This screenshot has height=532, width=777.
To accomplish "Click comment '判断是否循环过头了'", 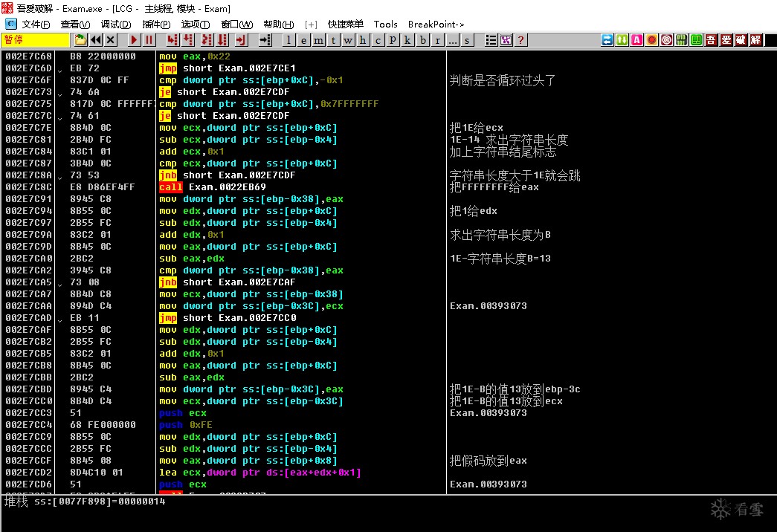I will [x=503, y=80].
